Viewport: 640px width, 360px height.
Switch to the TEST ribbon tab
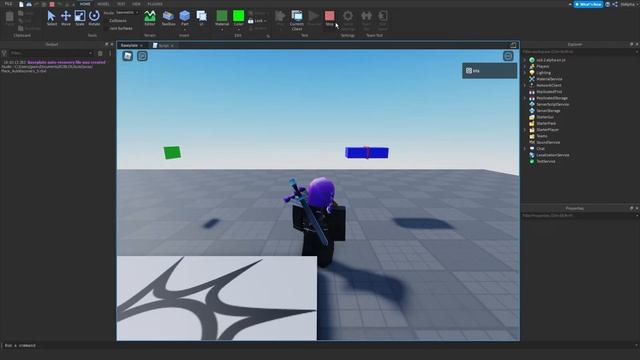(x=121, y=4)
